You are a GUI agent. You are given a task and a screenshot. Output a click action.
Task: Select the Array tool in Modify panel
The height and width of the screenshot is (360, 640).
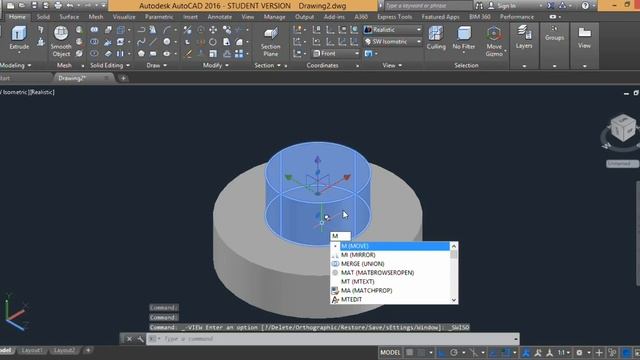(239, 53)
